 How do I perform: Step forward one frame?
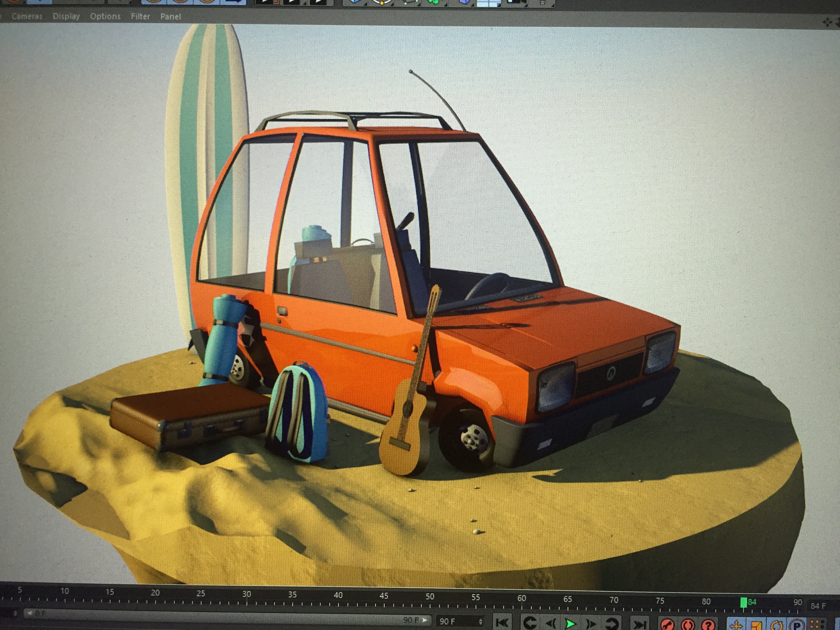[x=591, y=624]
